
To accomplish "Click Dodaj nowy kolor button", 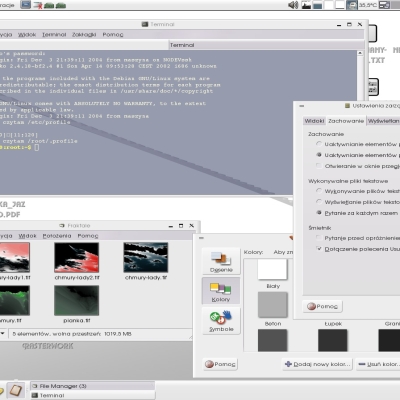I will coord(318,364).
